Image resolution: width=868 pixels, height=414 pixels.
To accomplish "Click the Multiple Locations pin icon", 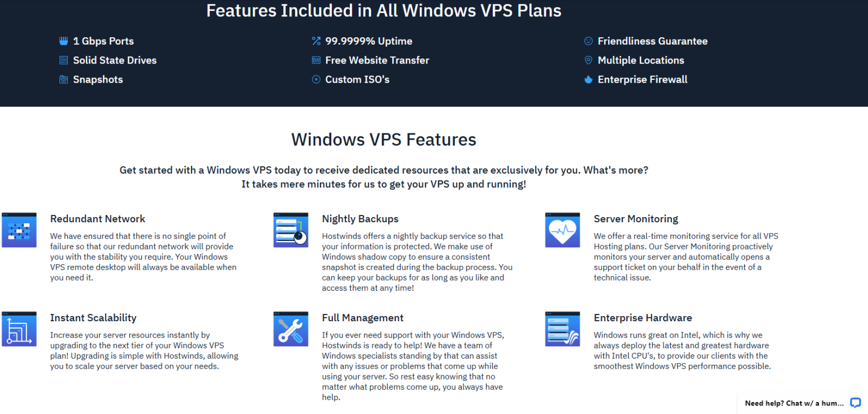I will [x=588, y=60].
